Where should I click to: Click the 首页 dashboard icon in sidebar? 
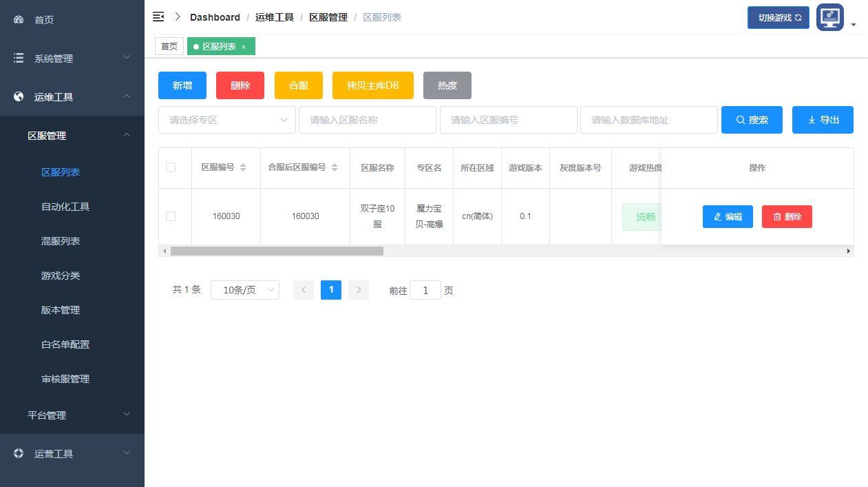click(19, 19)
